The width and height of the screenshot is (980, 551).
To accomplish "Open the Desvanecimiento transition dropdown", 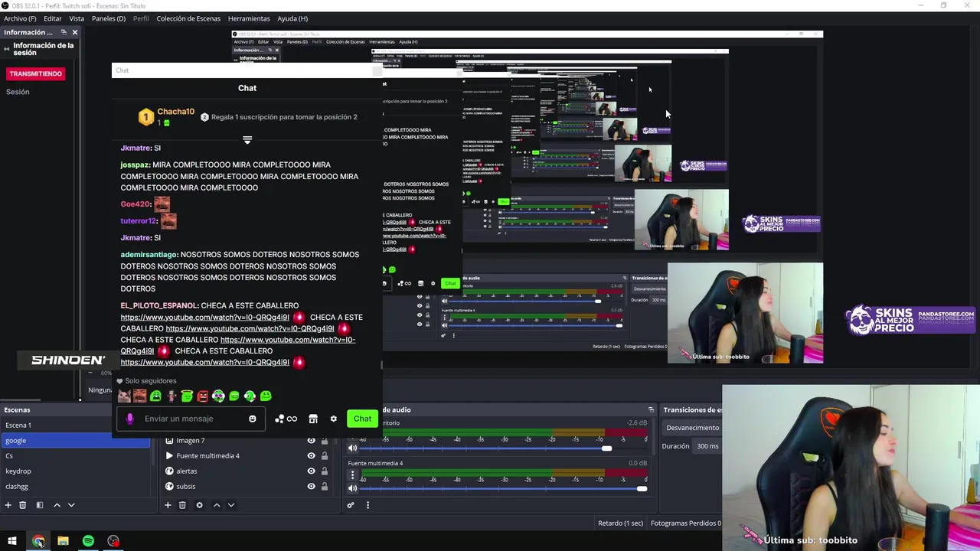I will click(691, 428).
